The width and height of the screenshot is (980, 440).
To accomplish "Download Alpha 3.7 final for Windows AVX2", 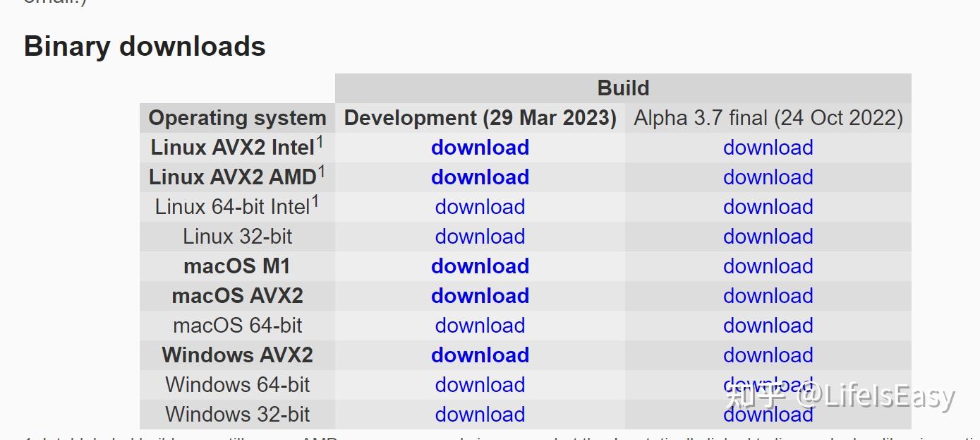I will click(x=768, y=355).
